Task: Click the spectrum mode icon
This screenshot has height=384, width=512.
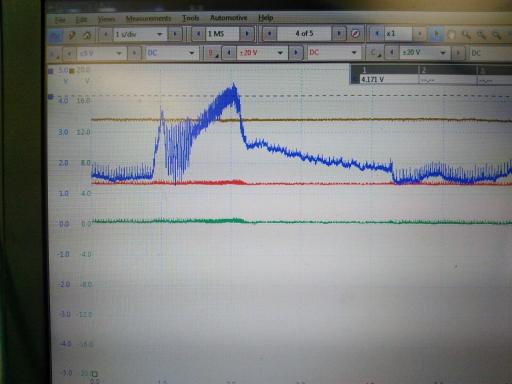Action: tap(87, 35)
